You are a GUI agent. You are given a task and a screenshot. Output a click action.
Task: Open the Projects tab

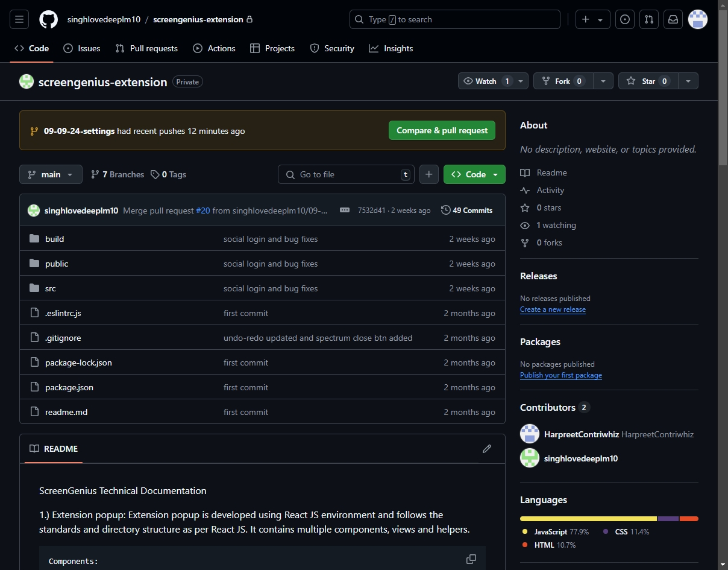coord(272,48)
